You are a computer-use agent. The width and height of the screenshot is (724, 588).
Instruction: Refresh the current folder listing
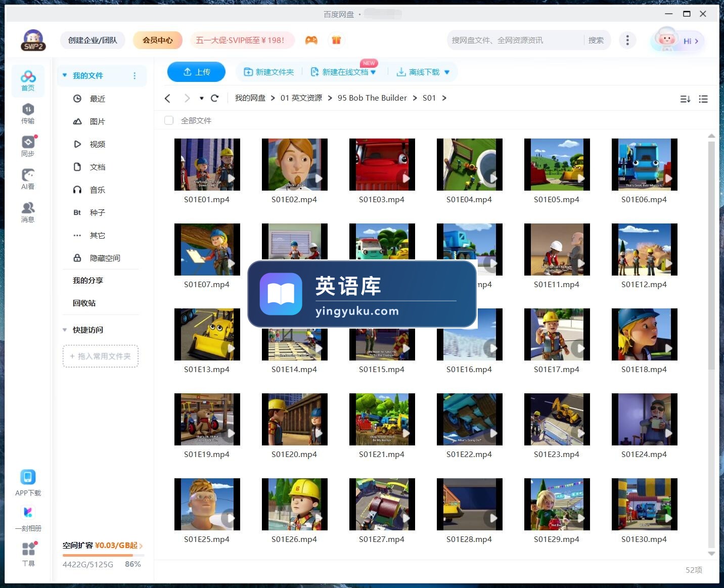[214, 98]
